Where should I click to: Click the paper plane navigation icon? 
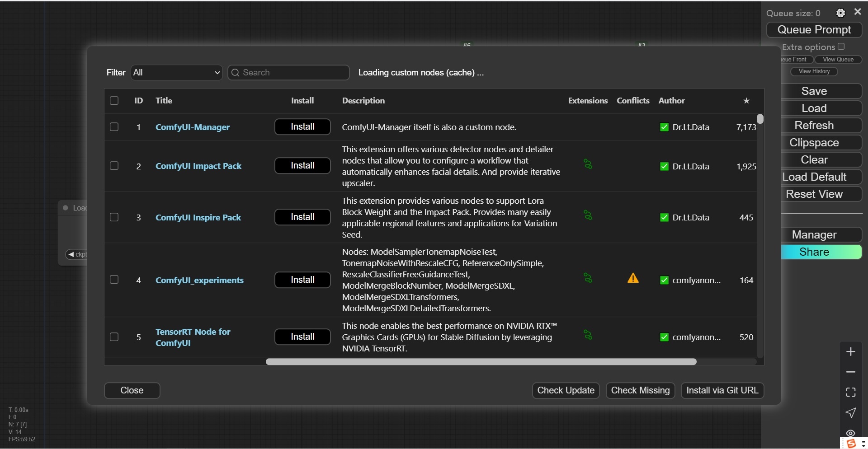click(851, 412)
